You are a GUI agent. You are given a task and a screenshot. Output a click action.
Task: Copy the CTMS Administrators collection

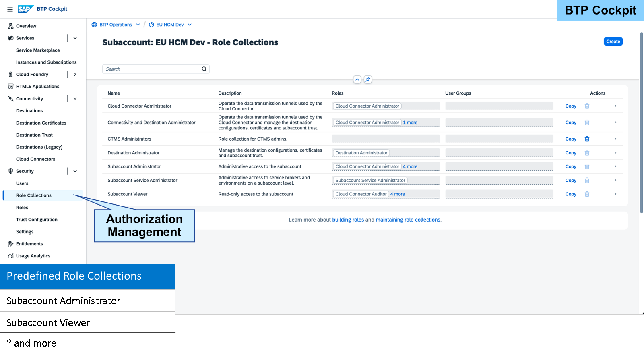point(571,139)
